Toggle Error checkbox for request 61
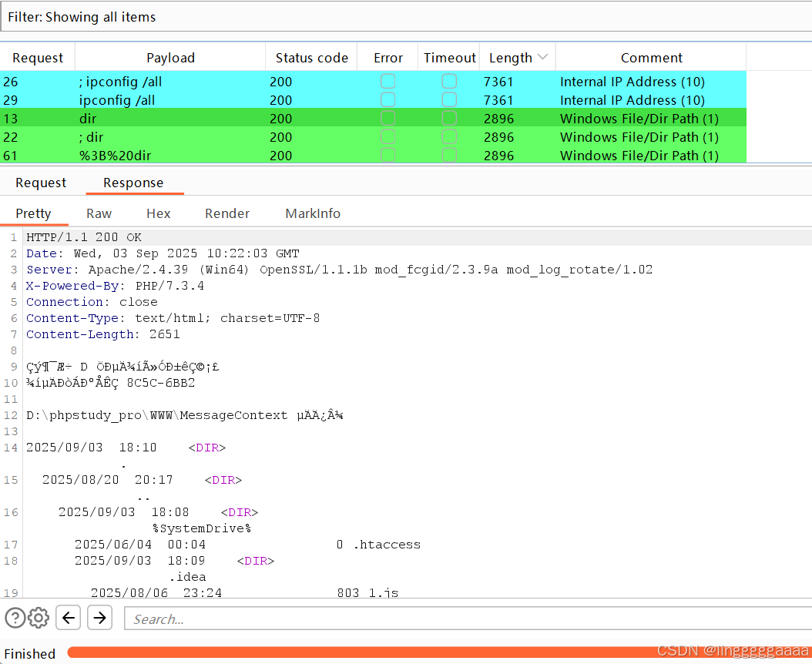The height and width of the screenshot is (664, 812). point(388,156)
